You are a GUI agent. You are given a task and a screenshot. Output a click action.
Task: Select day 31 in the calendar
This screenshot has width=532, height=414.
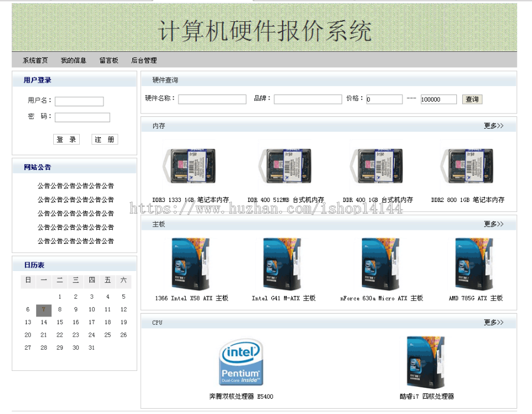pyautogui.click(x=92, y=347)
